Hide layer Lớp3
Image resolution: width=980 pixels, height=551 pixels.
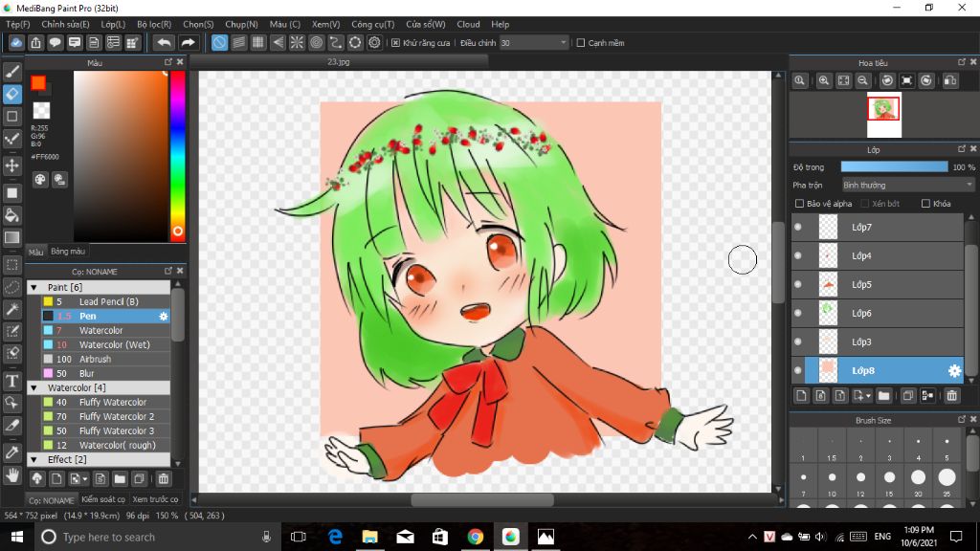pyautogui.click(x=798, y=342)
